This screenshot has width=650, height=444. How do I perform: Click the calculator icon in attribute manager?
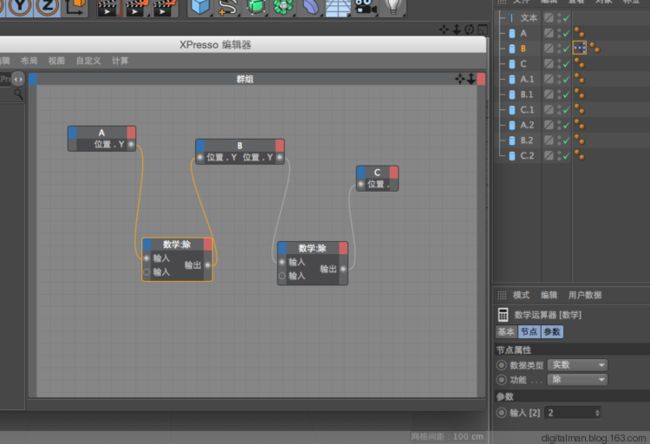tap(503, 315)
